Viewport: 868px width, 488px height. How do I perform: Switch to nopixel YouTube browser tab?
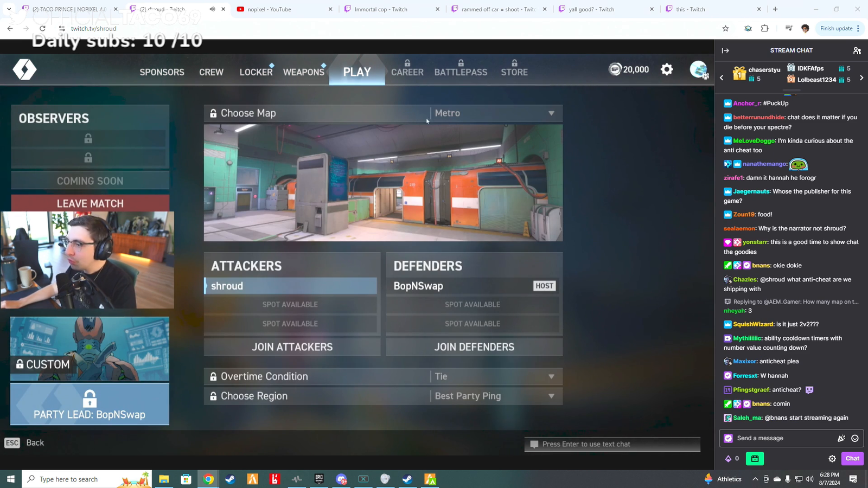click(285, 9)
